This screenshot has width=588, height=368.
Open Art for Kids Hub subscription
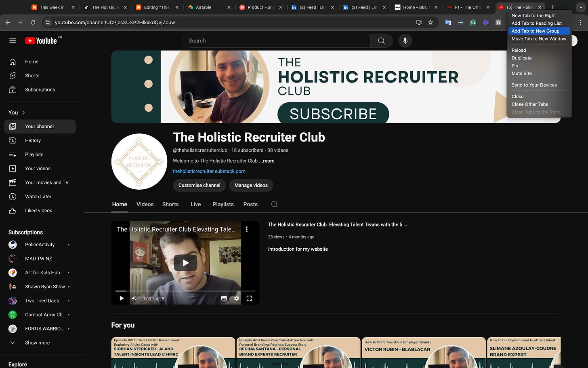click(x=40, y=273)
